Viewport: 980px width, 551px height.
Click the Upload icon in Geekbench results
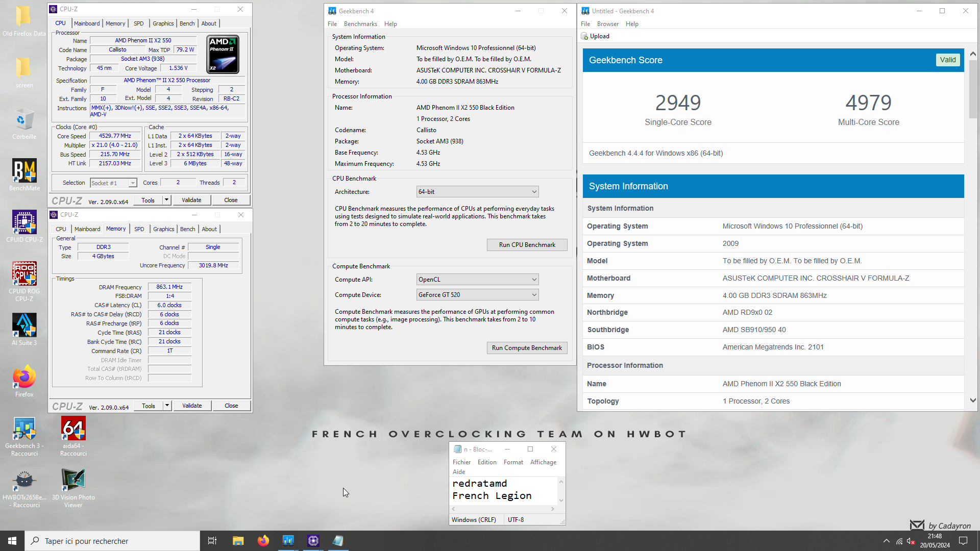click(x=585, y=36)
